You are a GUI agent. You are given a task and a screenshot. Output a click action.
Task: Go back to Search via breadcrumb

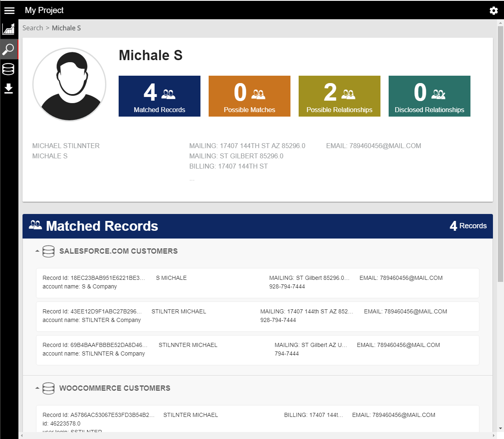(33, 28)
